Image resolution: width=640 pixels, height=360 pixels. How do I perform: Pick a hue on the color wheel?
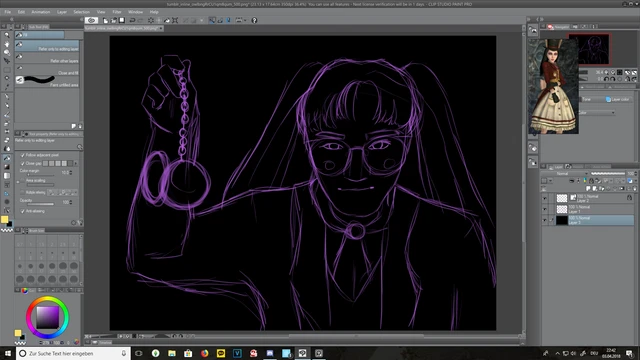click(47, 299)
